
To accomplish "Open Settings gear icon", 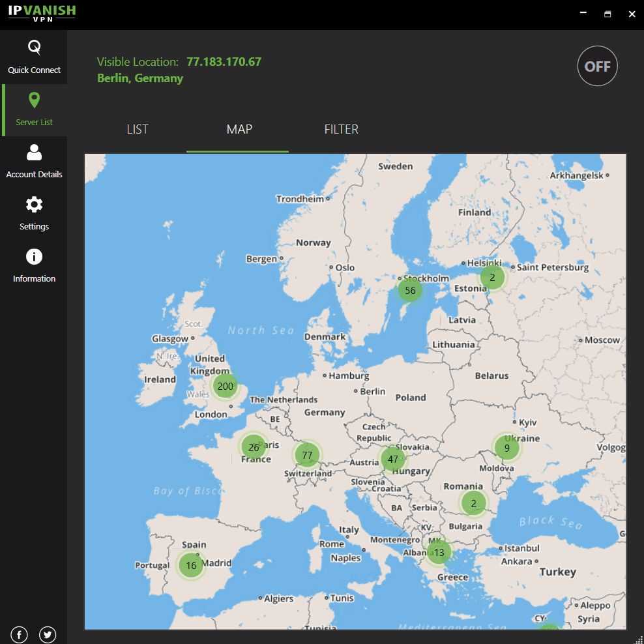I will [x=34, y=204].
